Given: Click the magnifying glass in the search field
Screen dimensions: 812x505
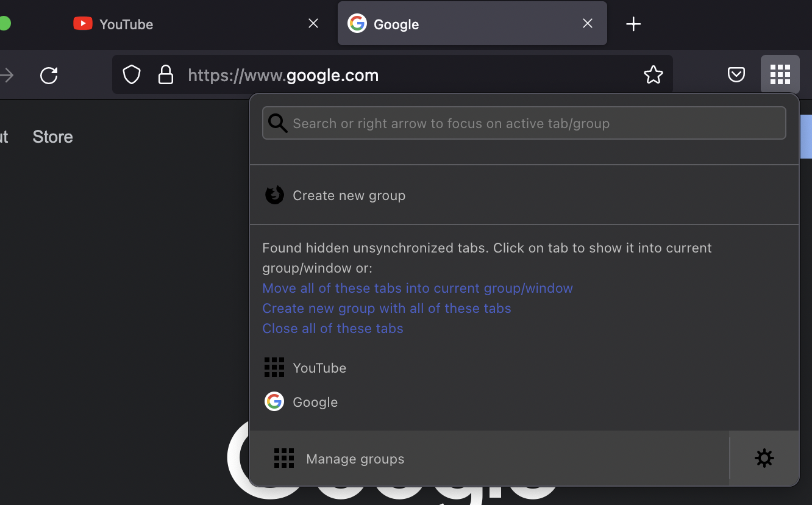Looking at the screenshot, I should tap(277, 123).
